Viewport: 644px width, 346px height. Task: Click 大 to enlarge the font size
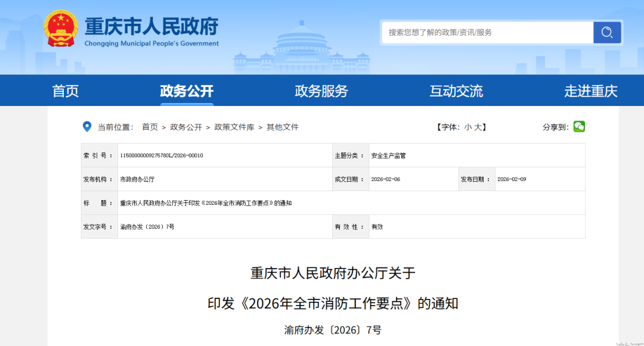(478, 126)
